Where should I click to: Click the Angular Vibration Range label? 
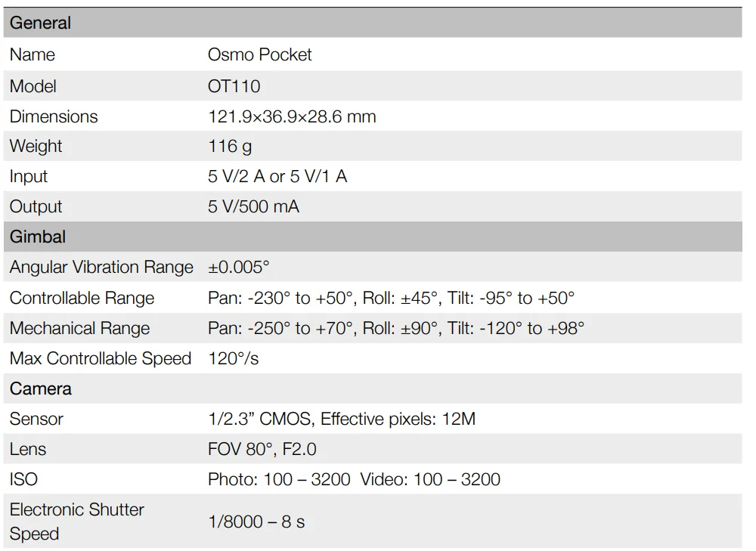(x=101, y=268)
